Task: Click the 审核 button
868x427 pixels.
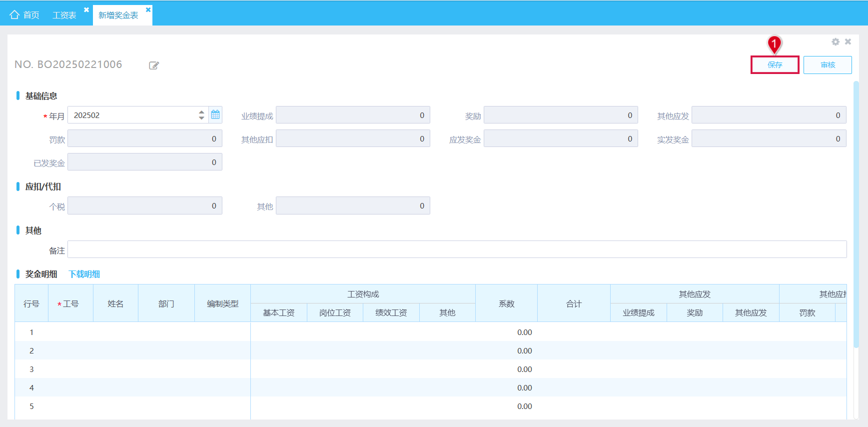Action: pyautogui.click(x=828, y=65)
